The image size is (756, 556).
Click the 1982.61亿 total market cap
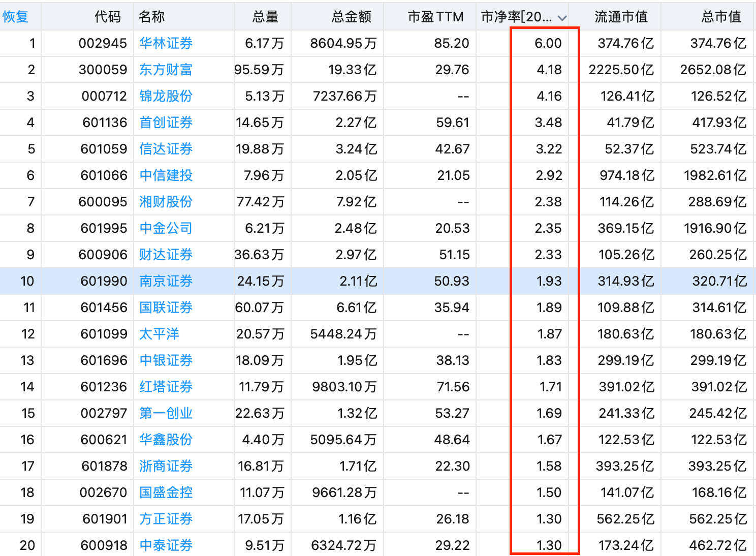coord(715,175)
